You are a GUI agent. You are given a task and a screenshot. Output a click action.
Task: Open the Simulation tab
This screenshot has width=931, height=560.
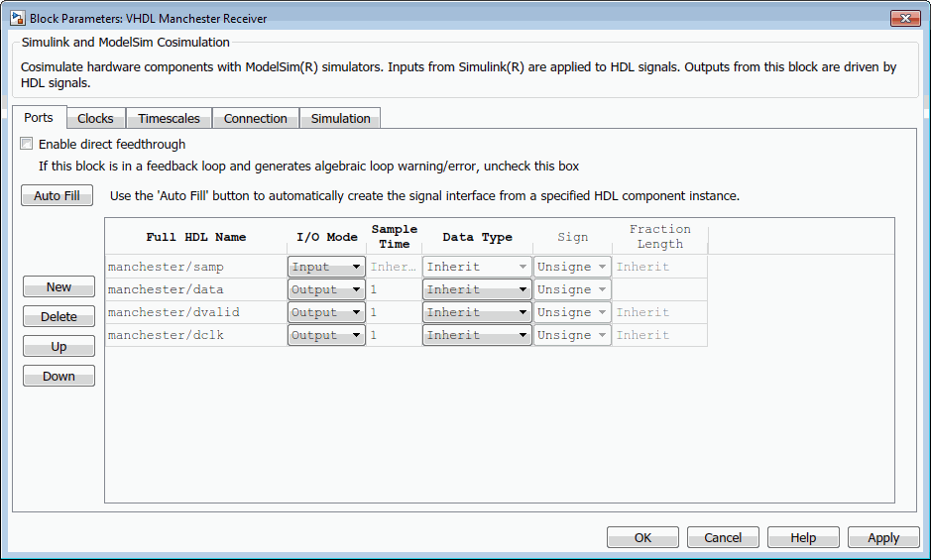(341, 119)
